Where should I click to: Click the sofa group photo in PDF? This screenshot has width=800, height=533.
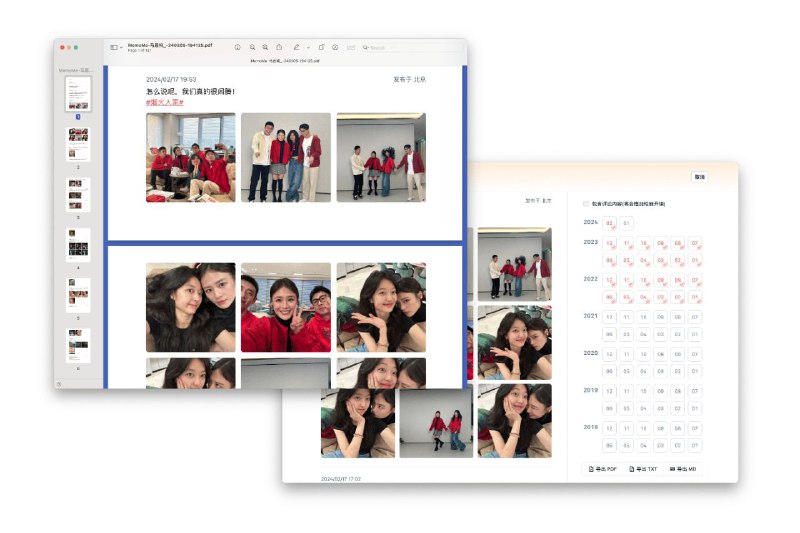191,158
